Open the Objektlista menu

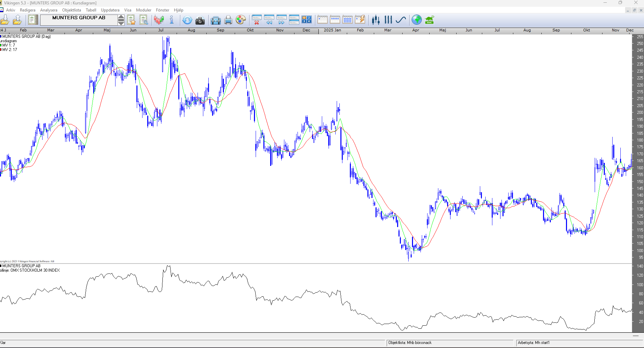pyautogui.click(x=72, y=10)
